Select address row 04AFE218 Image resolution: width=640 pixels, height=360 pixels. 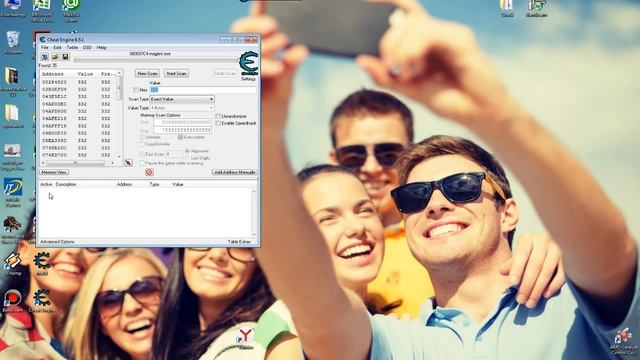click(79, 118)
